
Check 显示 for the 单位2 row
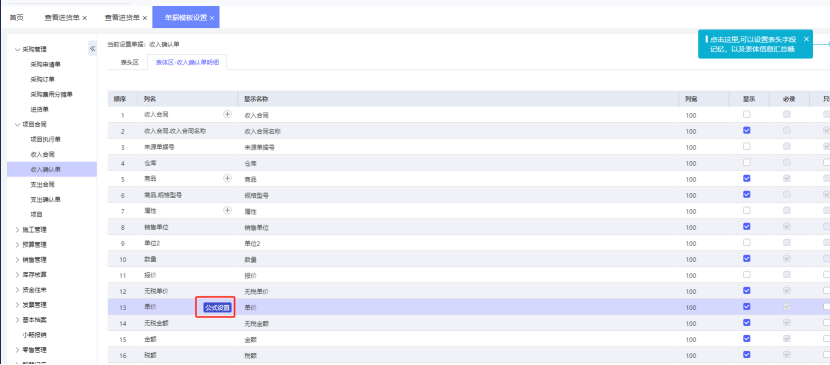pos(746,242)
